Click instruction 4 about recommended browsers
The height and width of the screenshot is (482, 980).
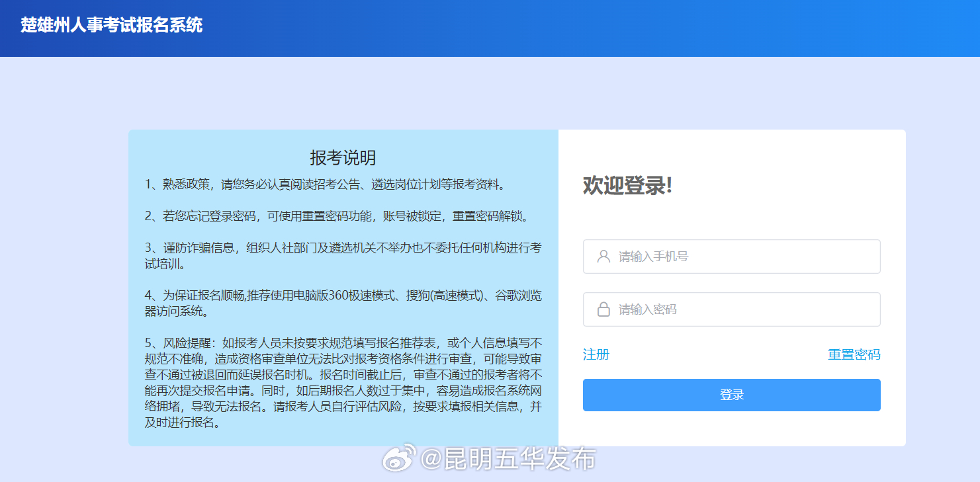343,303
